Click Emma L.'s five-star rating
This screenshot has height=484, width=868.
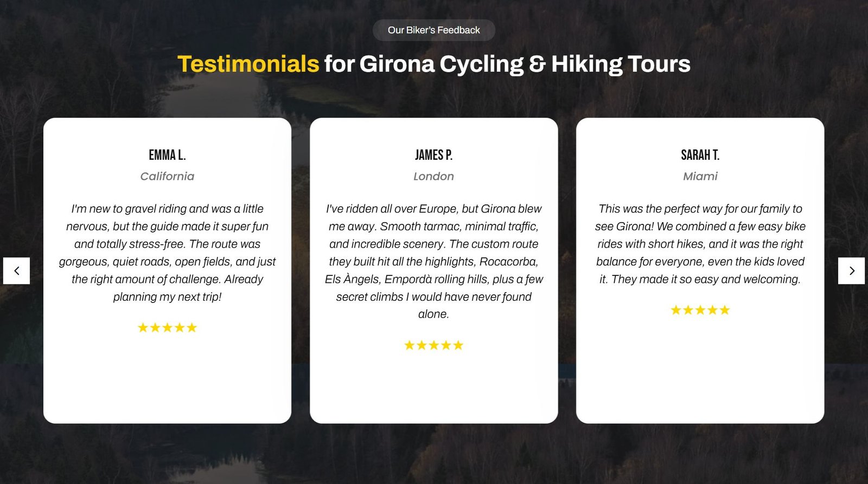click(167, 327)
